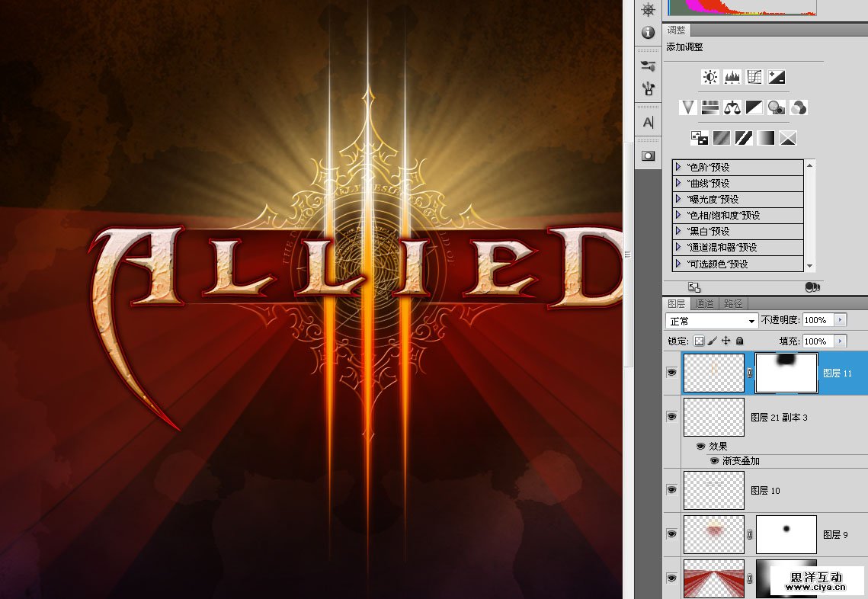Viewport: 868px width, 599px height.
Task: Click presets list scroll down arrow
Action: coord(810,266)
